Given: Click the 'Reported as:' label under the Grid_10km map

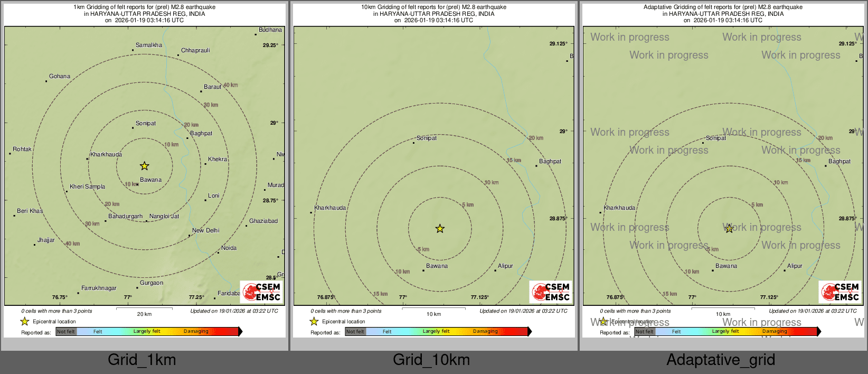Looking at the screenshot, I should pyautogui.click(x=325, y=333).
